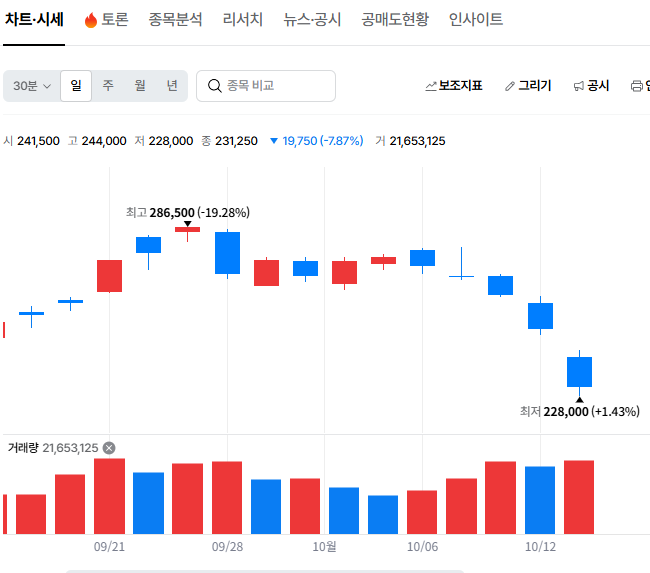The height and width of the screenshot is (573, 650).
Task: Click the 종목 비교 search field
Action: point(266,86)
